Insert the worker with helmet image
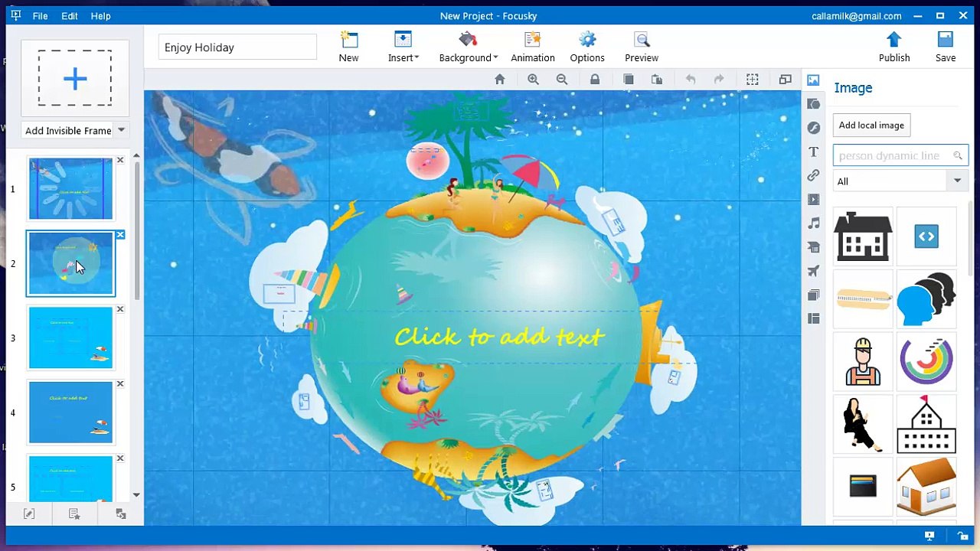 tap(863, 361)
